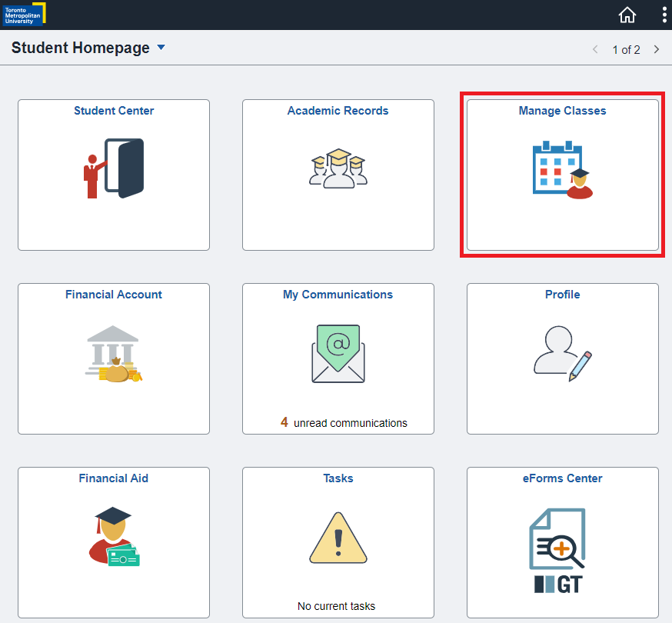672x623 pixels.
Task: Open the Financial Aid graduate icon
Action: [114, 536]
